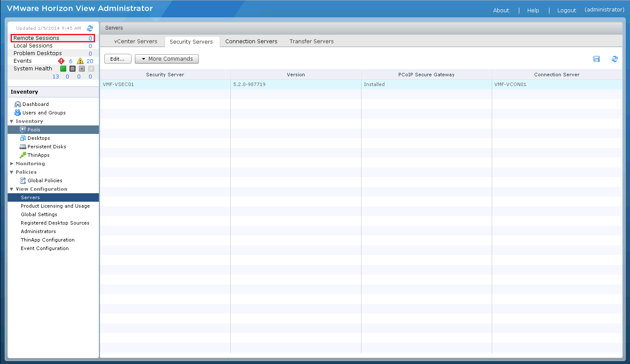Open Users and Groups in the sidebar
This screenshot has height=364, width=630.
pos(44,113)
